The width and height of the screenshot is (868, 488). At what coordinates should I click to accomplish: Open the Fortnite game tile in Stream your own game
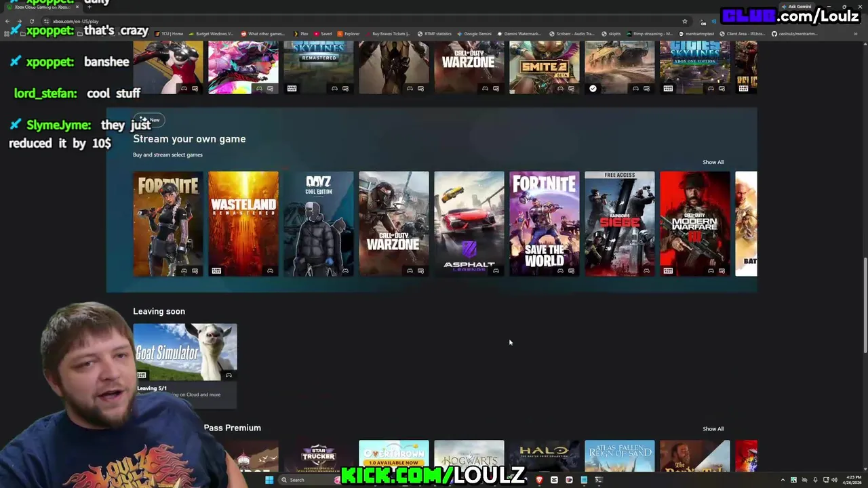pos(167,224)
